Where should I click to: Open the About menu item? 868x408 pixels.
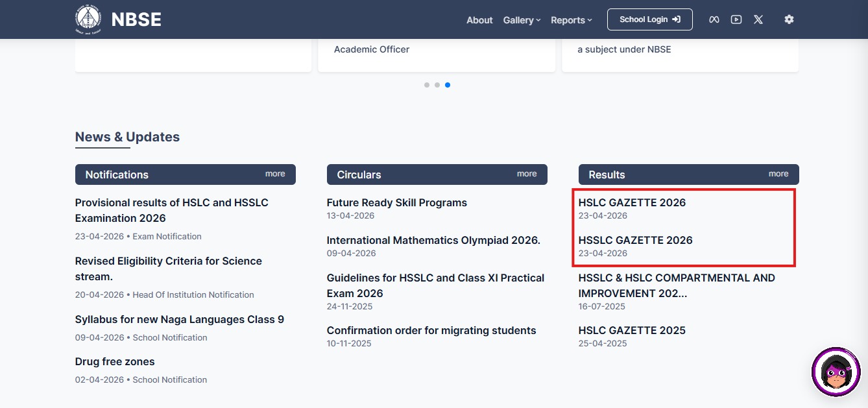click(x=479, y=20)
